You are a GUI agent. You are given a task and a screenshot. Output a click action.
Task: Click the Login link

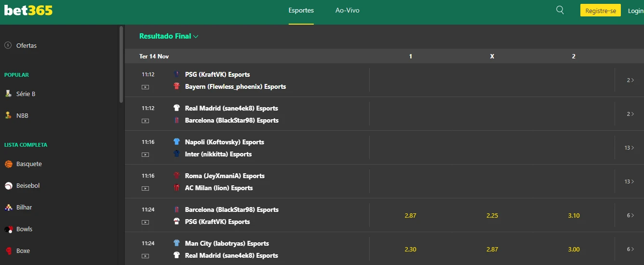tap(635, 11)
